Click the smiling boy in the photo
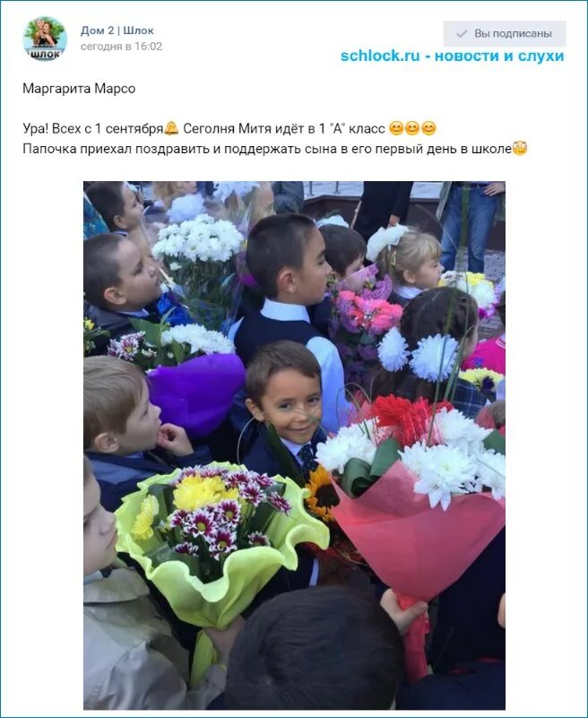 [x=284, y=403]
